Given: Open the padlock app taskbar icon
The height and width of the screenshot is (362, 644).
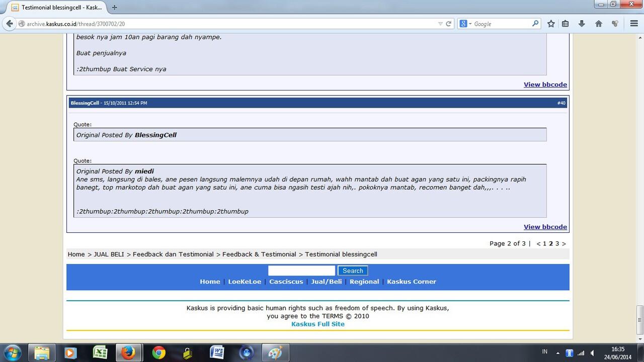Looking at the screenshot, I should click(188, 353).
